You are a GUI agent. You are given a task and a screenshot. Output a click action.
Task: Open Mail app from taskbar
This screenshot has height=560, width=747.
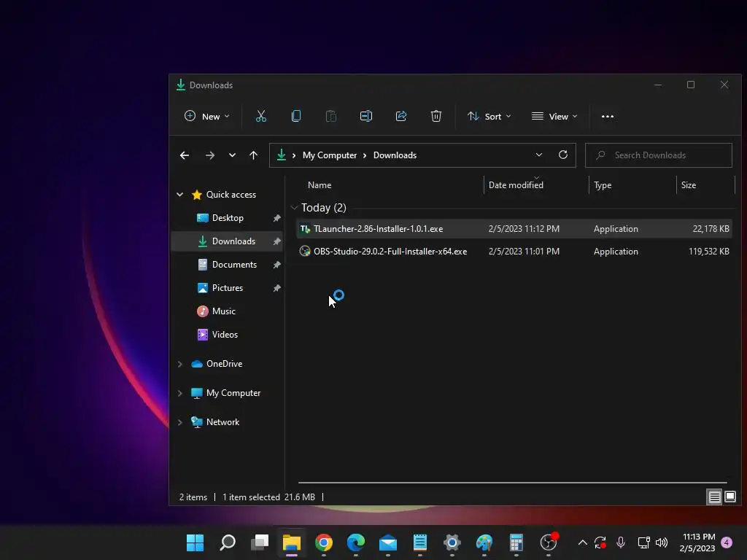click(388, 542)
